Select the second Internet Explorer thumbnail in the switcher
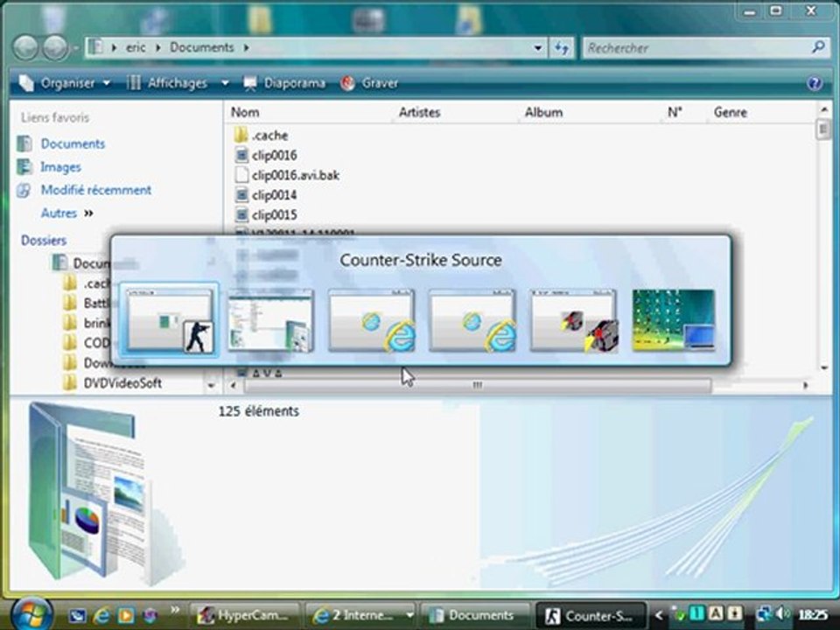840x630 pixels. click(x=472, y=320)
